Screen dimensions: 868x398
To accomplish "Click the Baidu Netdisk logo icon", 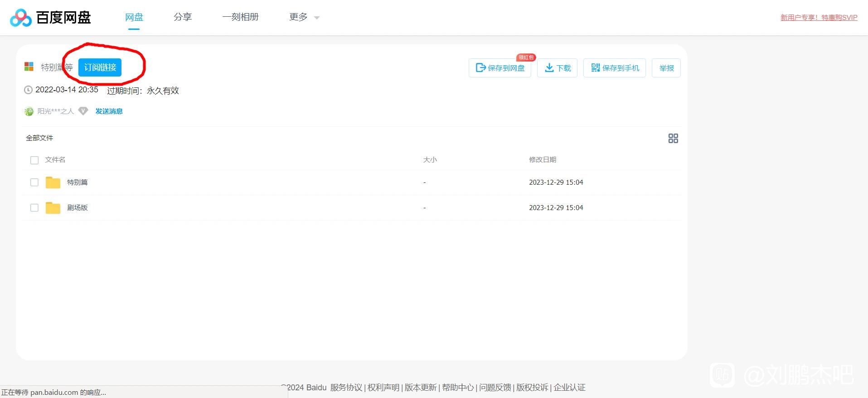I will point(21,18).
